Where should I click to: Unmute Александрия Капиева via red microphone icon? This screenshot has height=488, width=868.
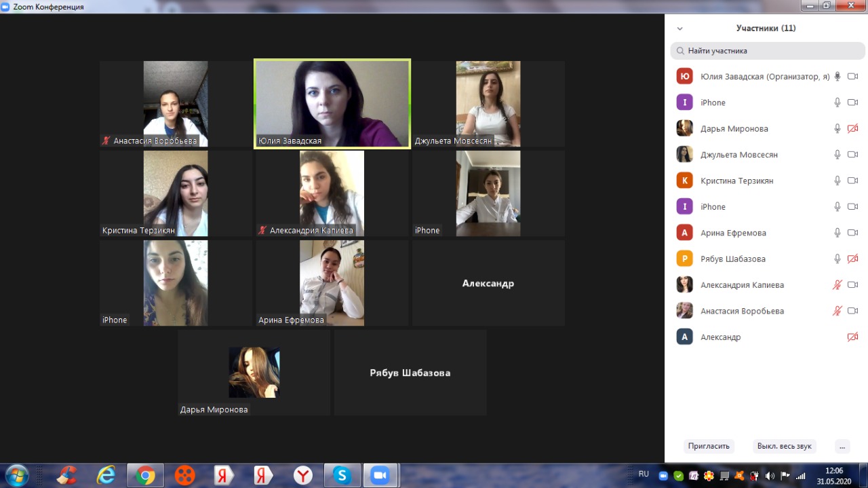pyautogui.click(x=837, y=285)
